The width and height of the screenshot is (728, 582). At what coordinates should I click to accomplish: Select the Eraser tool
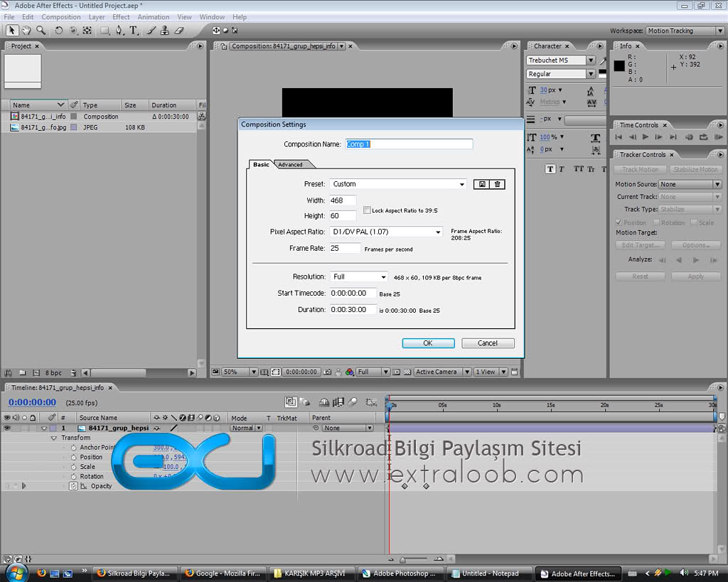[x=179, y=31]
